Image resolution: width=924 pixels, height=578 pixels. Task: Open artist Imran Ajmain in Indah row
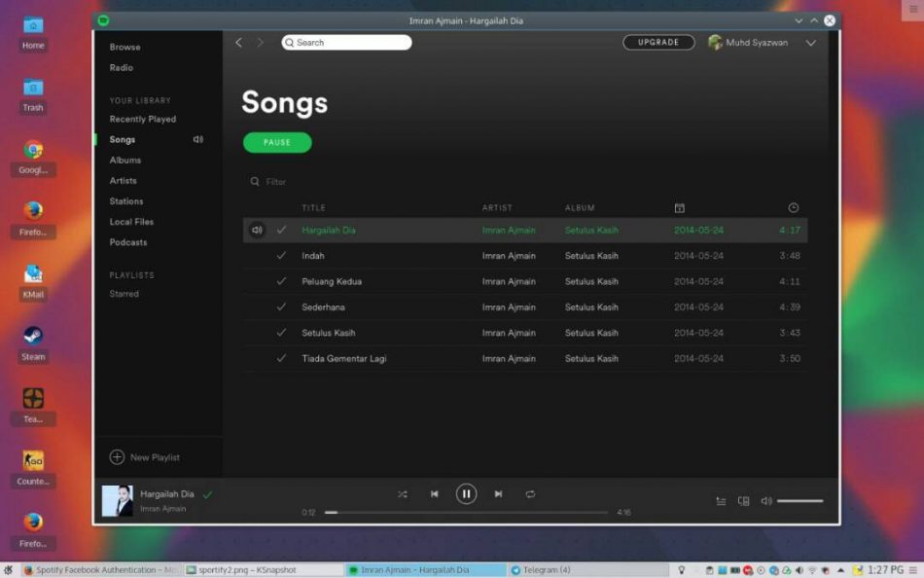click(x=509, y=256)
